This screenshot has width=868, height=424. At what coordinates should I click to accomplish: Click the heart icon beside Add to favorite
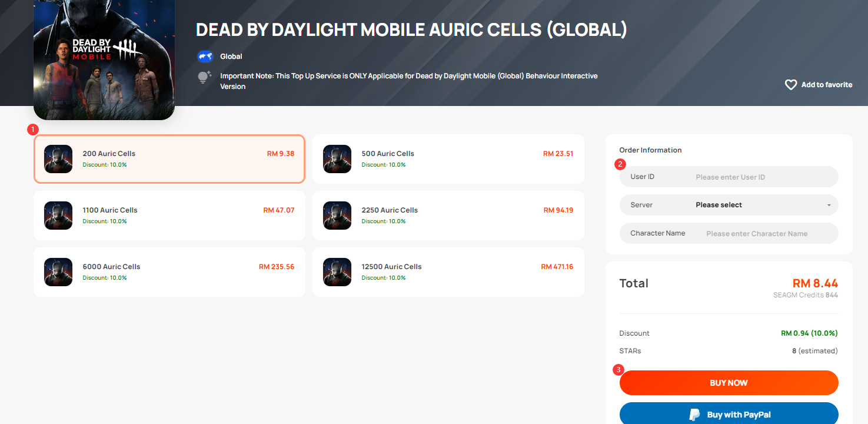pyautogui.click(x=791, y=85)
